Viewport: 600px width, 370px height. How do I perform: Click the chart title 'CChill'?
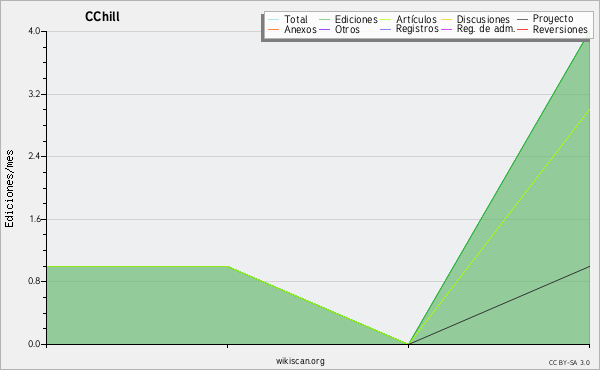click(102, 17)
